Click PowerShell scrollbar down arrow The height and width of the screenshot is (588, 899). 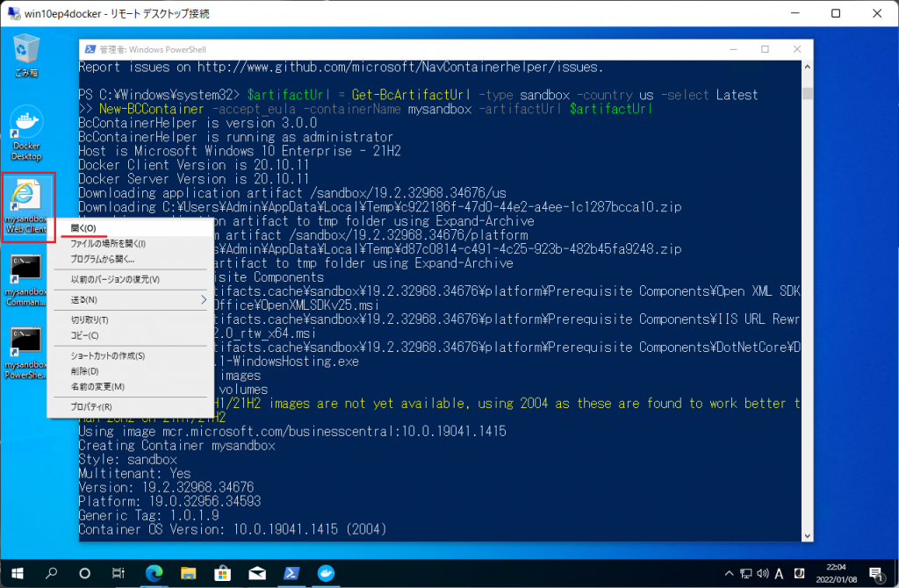pyautogui.click(x=808, y=536)
